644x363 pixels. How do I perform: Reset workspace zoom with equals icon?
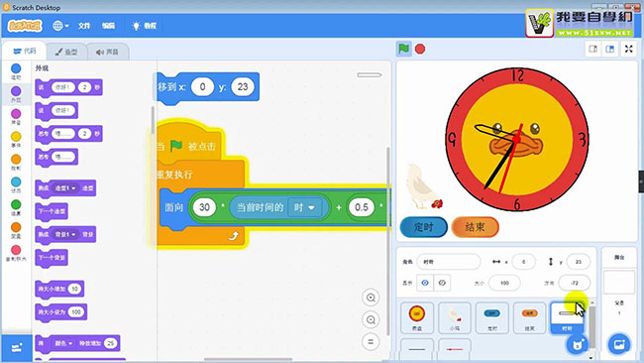(371, 341)
